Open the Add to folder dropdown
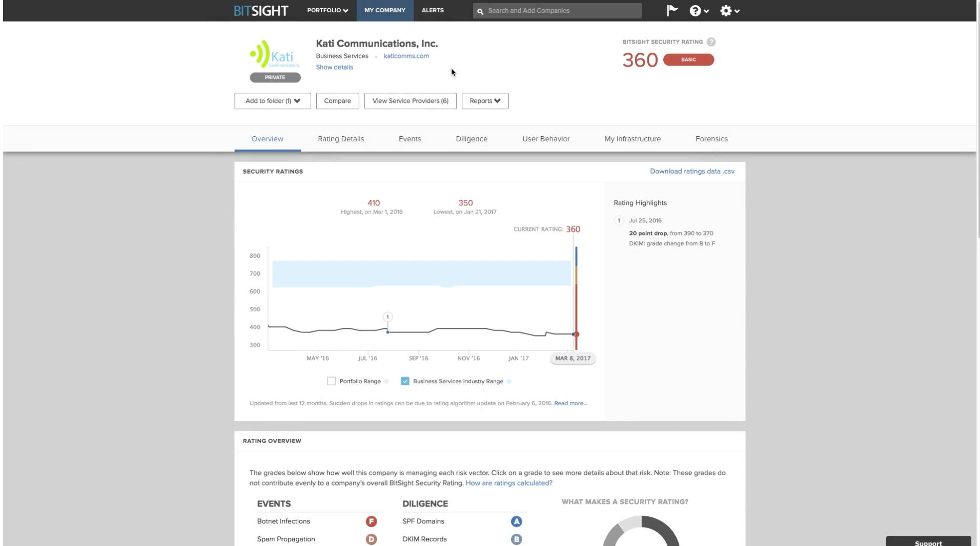This screenshot has width=980, height=546. coord(273,101)
